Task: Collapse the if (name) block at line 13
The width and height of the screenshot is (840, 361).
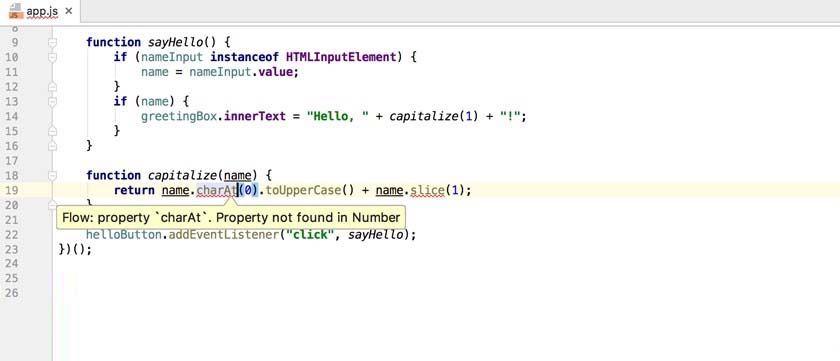Action: point(52,101)
